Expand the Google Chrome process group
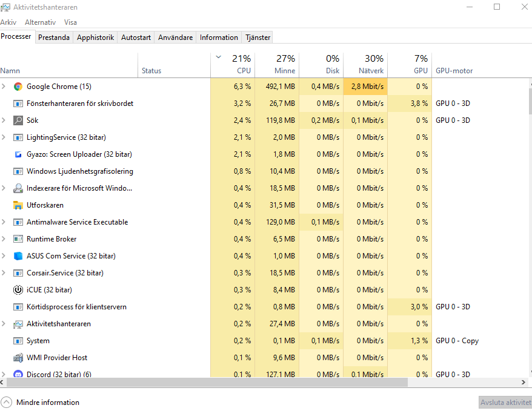This screenshot has width=532, height=411. [x=4, y=86]
